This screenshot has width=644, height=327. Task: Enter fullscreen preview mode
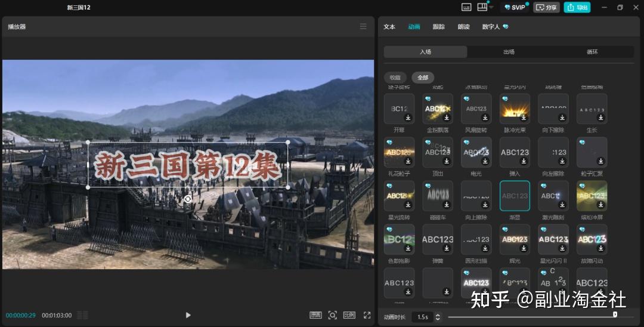[x=367, y=315]
